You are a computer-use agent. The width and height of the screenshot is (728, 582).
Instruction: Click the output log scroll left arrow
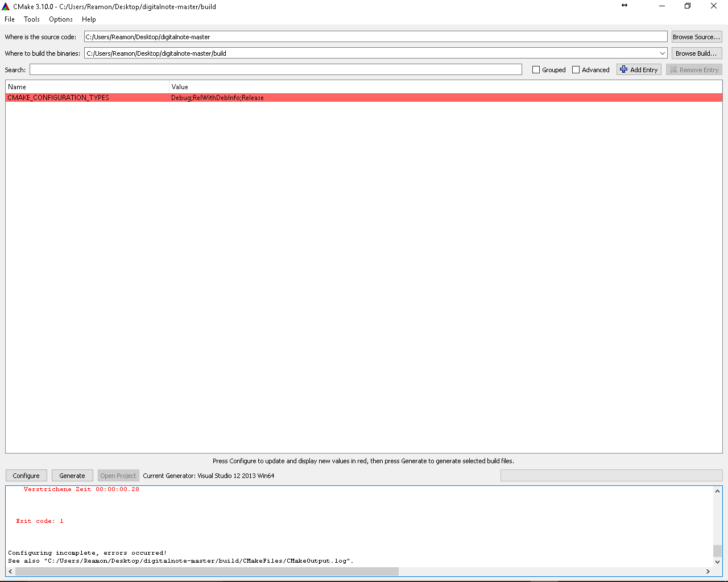10,571
